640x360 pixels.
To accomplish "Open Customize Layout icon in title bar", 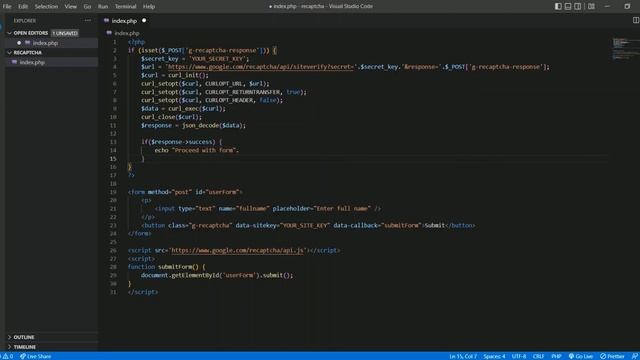I will [x=591, y=7].
